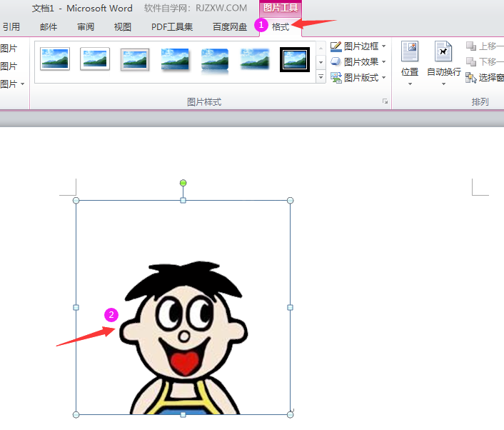504x430 pixels.
Task: Click the right middle sizing handle of the picture
Action: coord(290,307)
